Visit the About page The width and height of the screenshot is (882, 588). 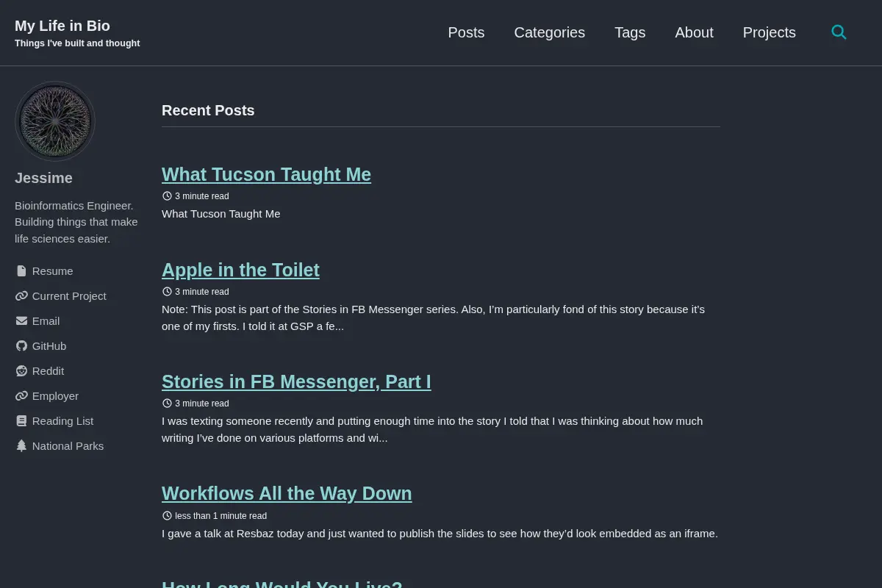[x=694, y=32]
